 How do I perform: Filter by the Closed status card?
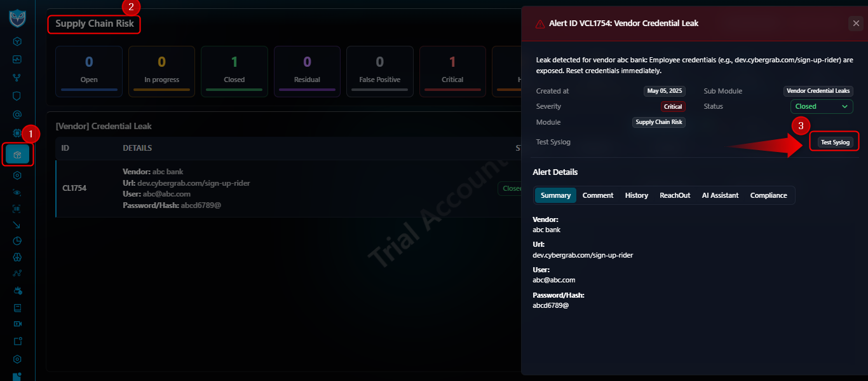(x=234, y=71)
